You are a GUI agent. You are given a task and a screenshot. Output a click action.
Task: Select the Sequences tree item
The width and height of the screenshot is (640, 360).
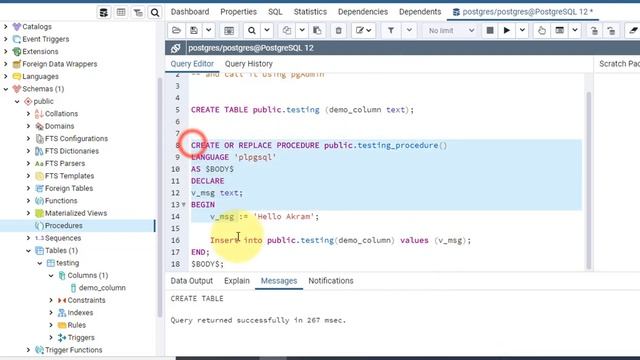[63, 238]
